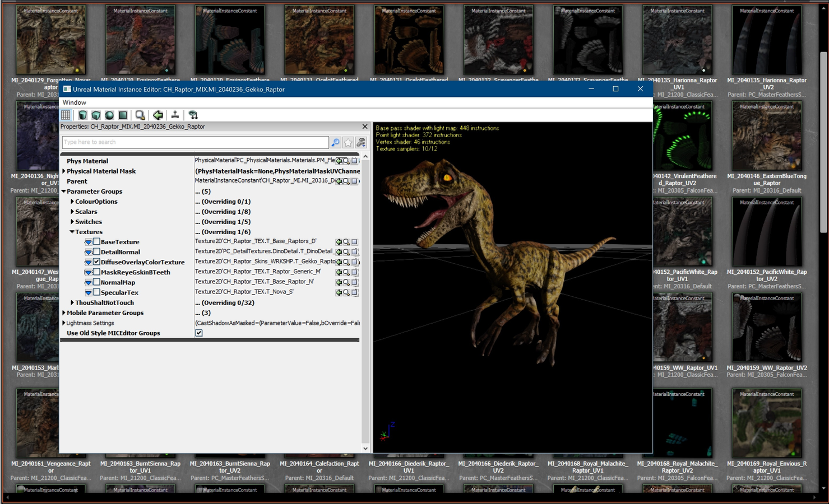Toggle the grid toolbar icon

tap(66, 115)
